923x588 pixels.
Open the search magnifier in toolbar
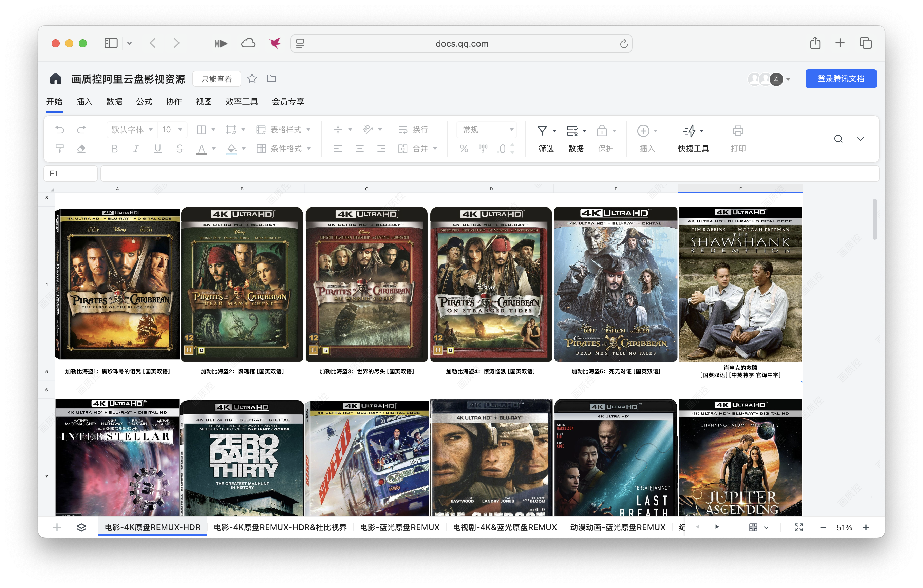point(838,139)
